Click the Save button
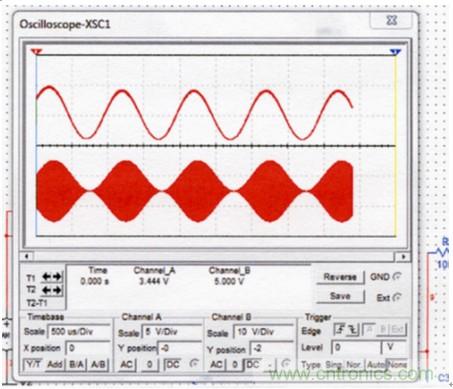This screenshot has width=453, height=389. [x=340, y=296]
